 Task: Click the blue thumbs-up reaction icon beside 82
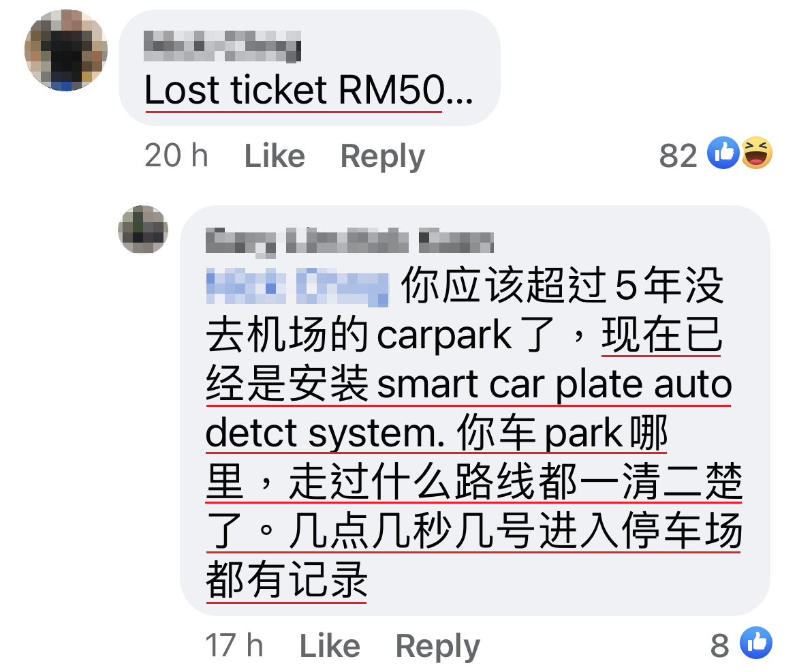[723, 153]
